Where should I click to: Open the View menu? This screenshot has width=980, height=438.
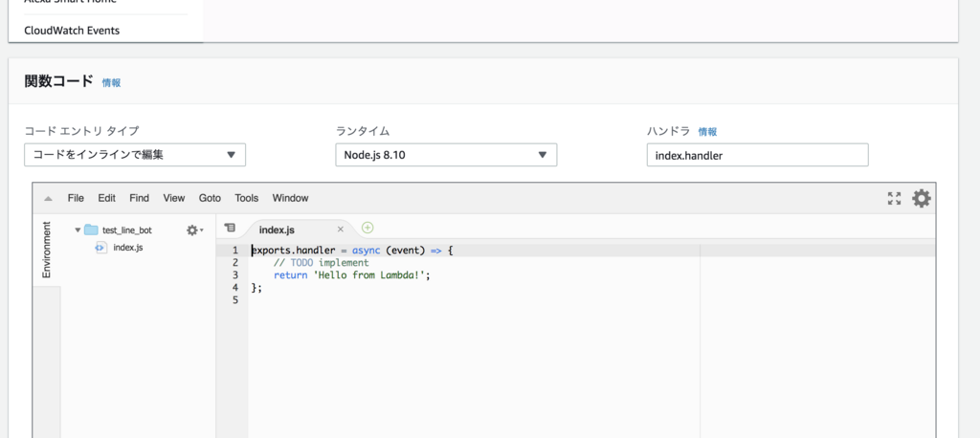point(174,198)
